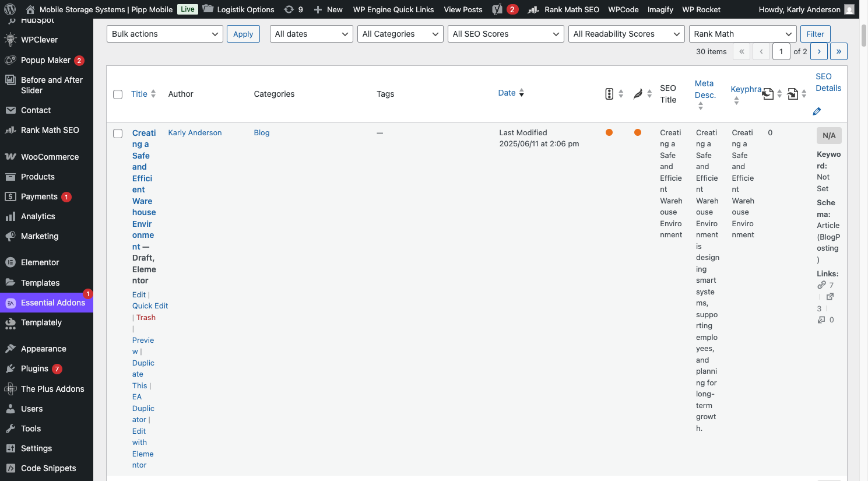Click the Marketing megaphone icon
Screen dimensions: 868x481
point(10,236)
